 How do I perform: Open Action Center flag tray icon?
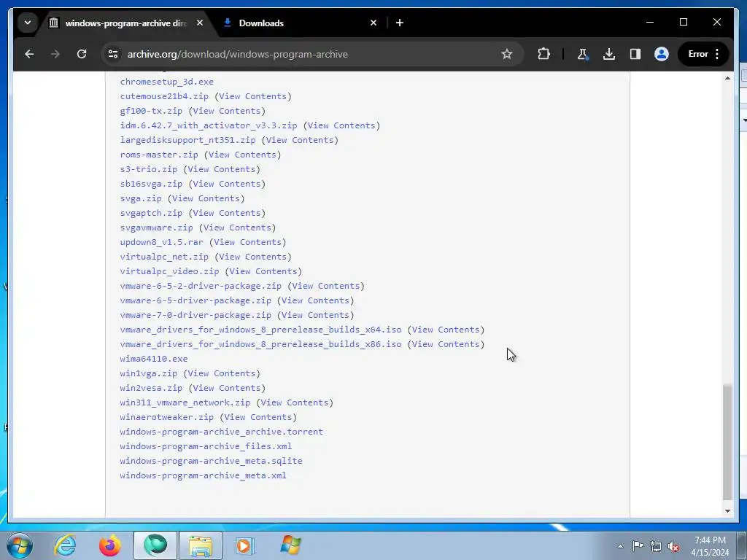(x=638, y=546)
